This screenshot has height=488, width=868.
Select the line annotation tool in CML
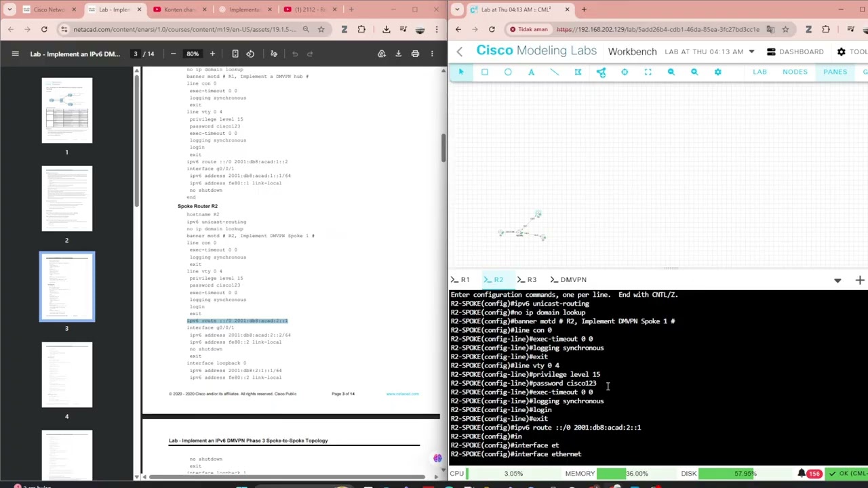(x=555, y=72)
